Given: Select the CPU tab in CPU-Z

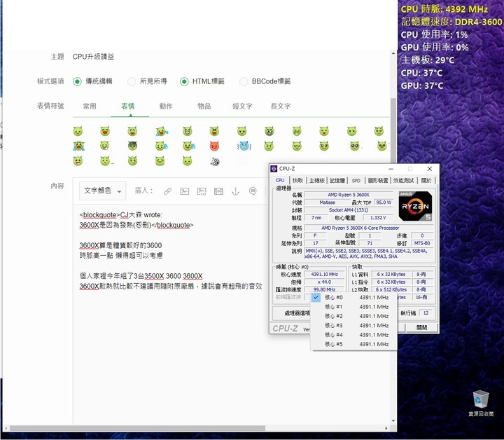Looking at the screenshot, I should pos(280,181).
